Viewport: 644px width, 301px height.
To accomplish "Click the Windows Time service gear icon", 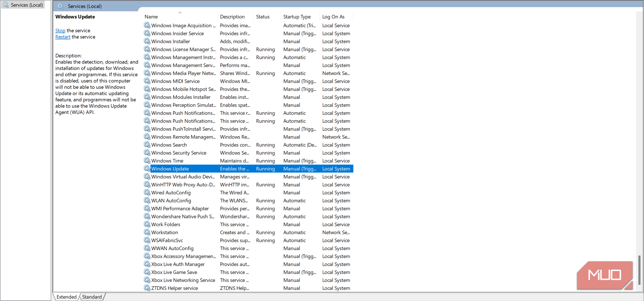I will pos(147,161).
